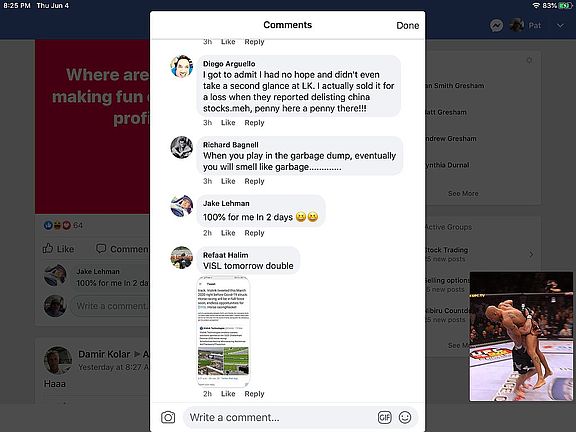Open Richard Bagnell's avatar
This screenshot has height=432, width=576.
pos(181,148)
